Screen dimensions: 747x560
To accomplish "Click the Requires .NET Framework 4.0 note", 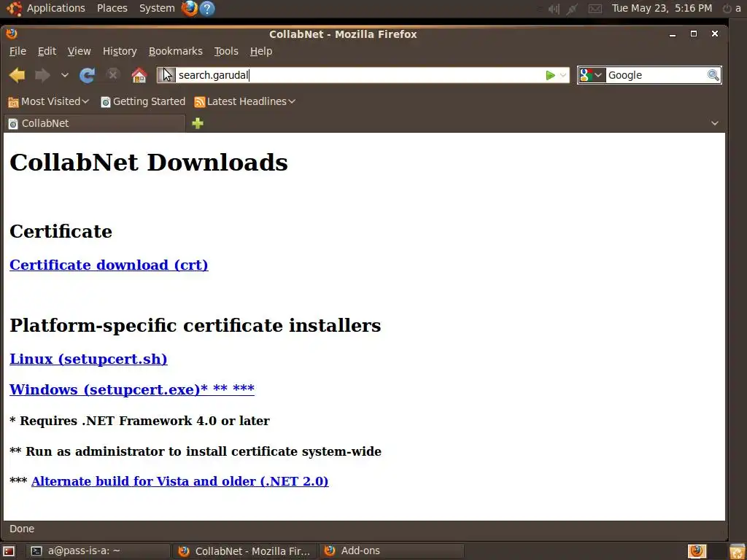I will [x=139, y=421].
